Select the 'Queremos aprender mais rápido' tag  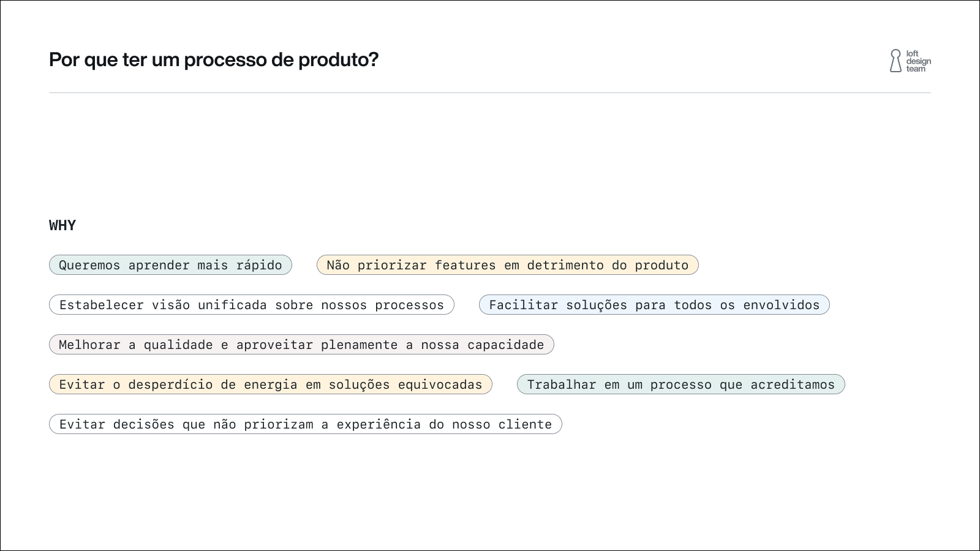click(170, 265)
